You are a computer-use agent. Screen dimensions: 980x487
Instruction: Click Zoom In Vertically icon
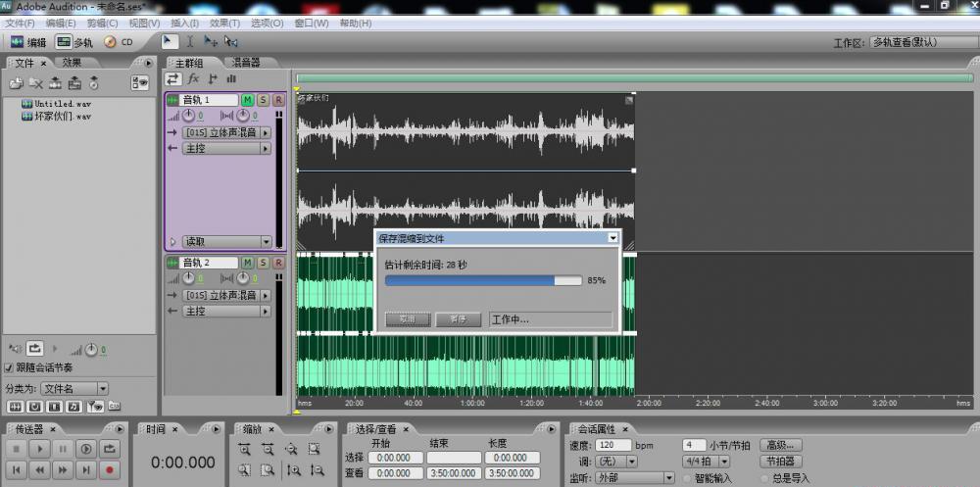coord(294,470)
